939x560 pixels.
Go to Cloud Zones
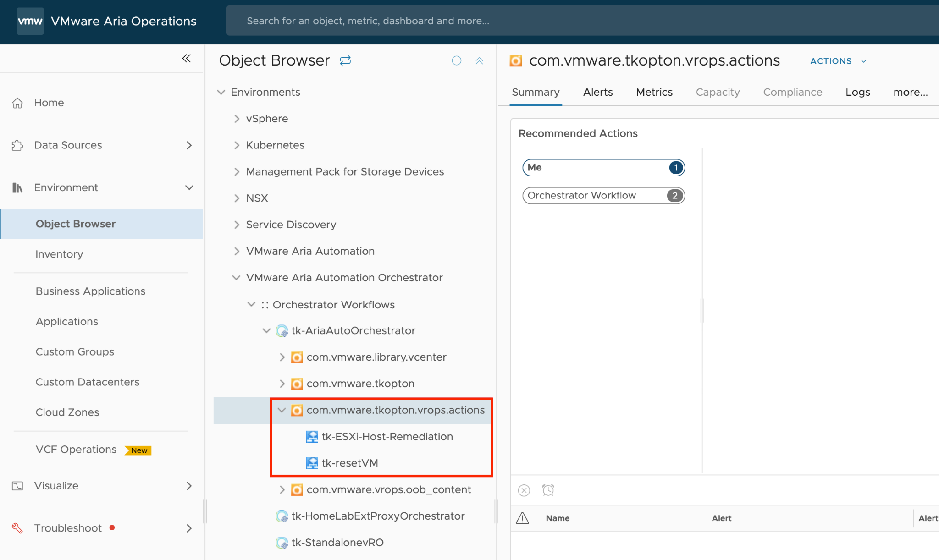point(67,412)
